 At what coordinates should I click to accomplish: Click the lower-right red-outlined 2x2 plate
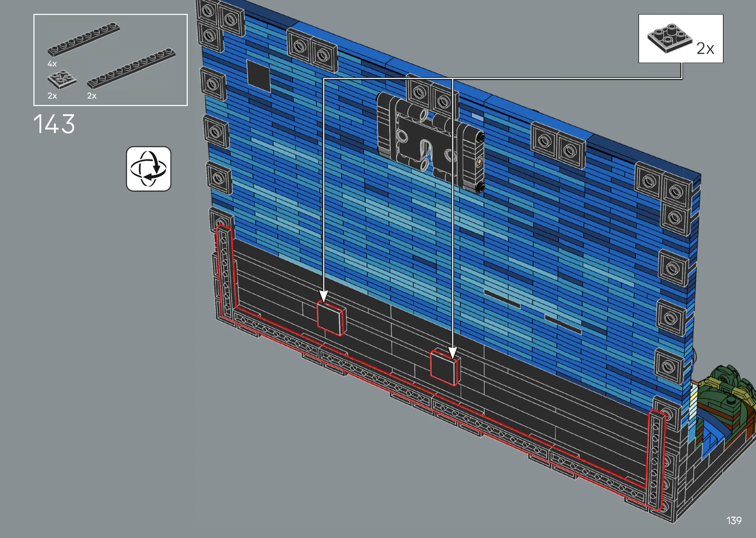pyautogui.click(x=444, y=368)
